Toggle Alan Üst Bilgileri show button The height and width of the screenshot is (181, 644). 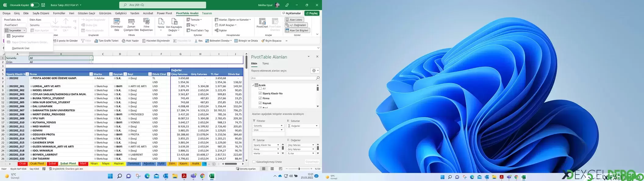pos(297,30)
